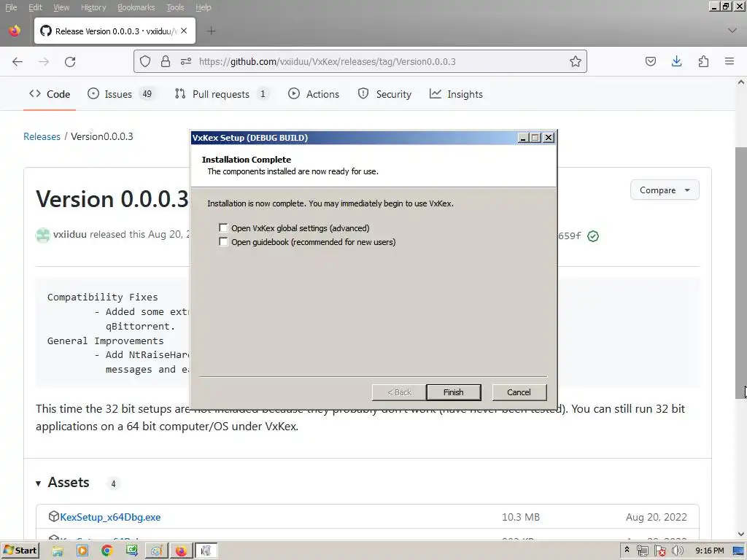Open the Action Center flag tray icon
This screenshot has height=560, width=747.
pyautogui.click(x=659, y=551)
